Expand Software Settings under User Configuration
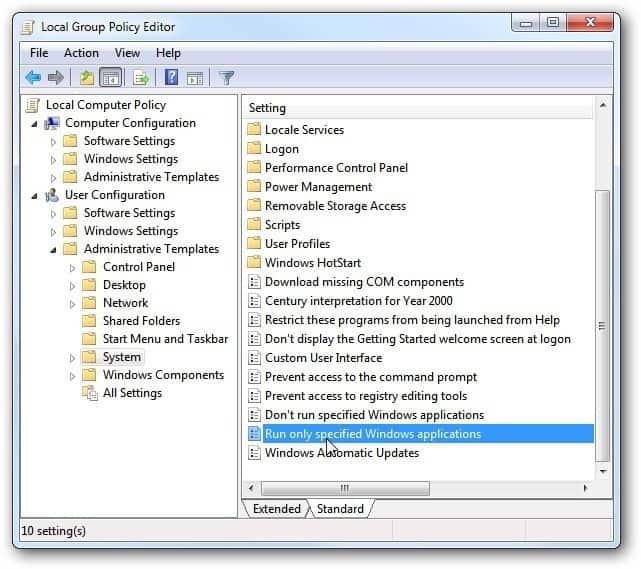This screenshot has width=641, height=569. (x=53, y=214)
